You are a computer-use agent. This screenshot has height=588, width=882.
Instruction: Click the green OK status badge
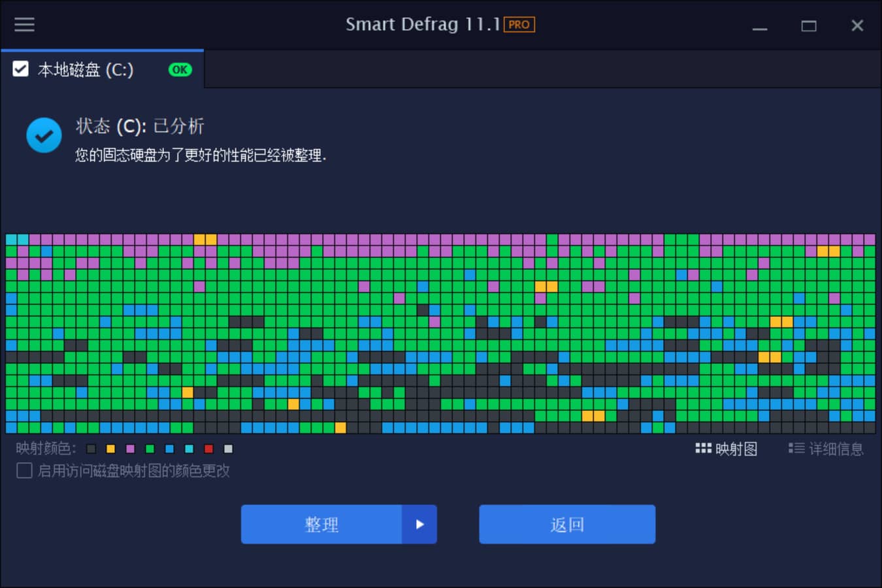click(180, 69)
